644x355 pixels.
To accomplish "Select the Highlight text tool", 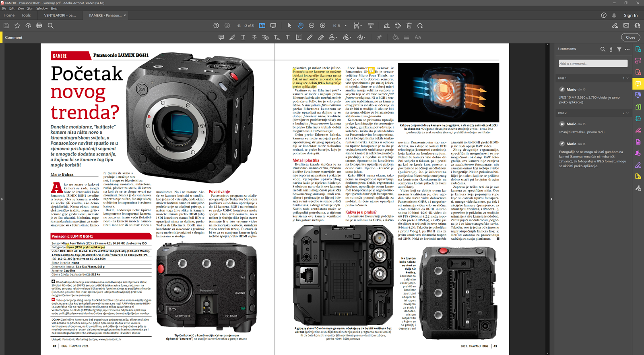I will [232, 37].
